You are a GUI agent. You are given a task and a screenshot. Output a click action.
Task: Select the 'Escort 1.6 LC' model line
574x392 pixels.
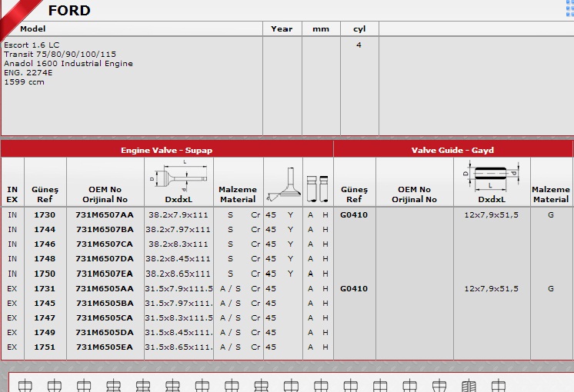click(32, 45)
